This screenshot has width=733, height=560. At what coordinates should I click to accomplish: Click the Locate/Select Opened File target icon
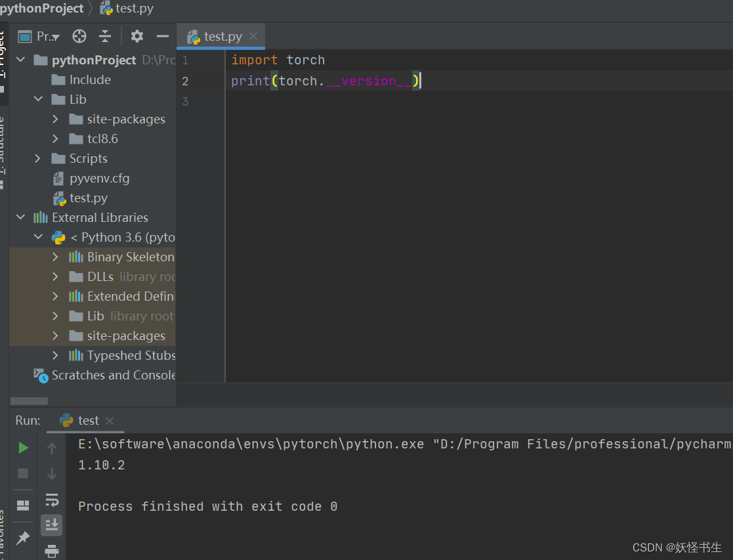pyautogui.click(x=79, y=36)
